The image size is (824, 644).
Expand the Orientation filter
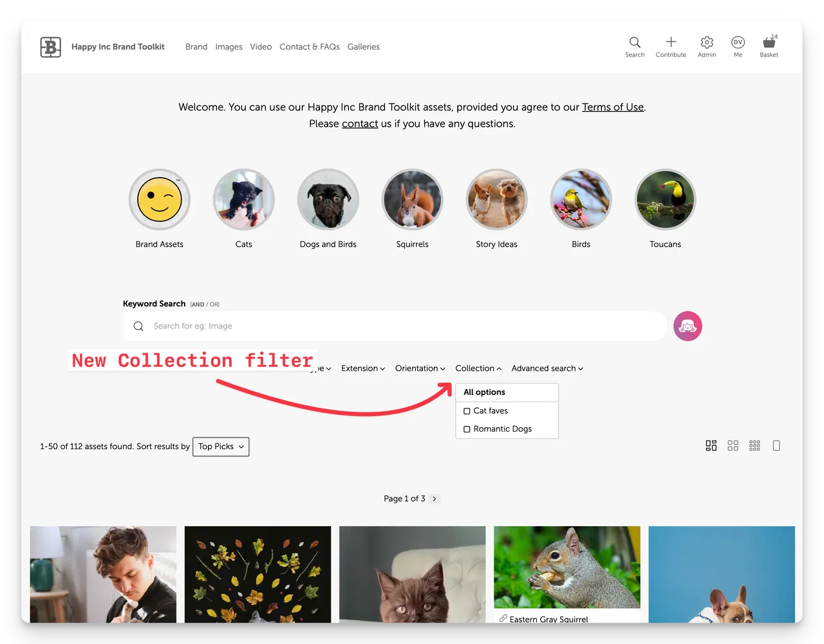pos(420,369)
